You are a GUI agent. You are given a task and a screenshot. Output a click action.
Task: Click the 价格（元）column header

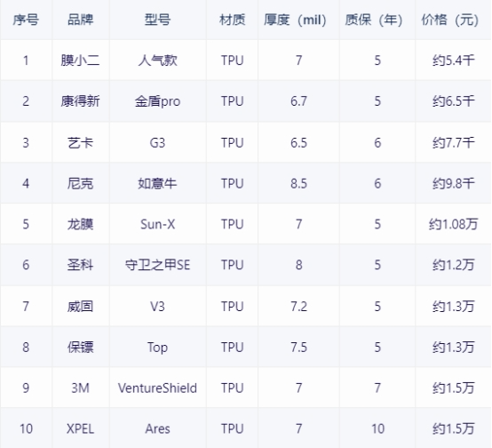click(453, 20)
